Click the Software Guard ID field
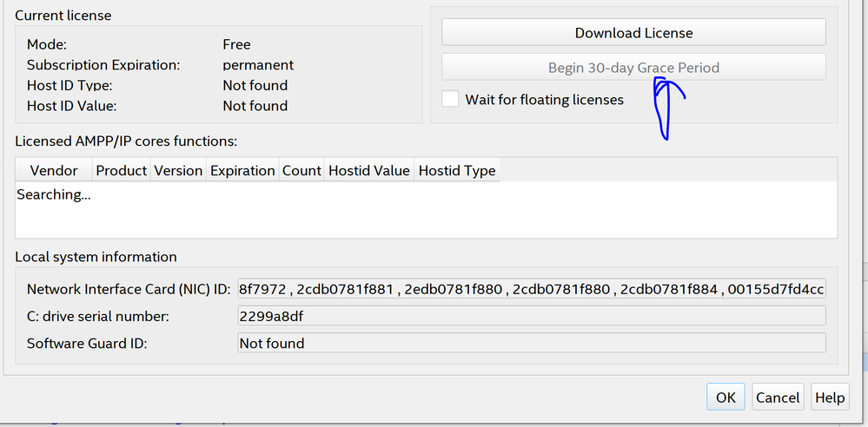Screen dimensions: 868x427 [x=531, y=344]
